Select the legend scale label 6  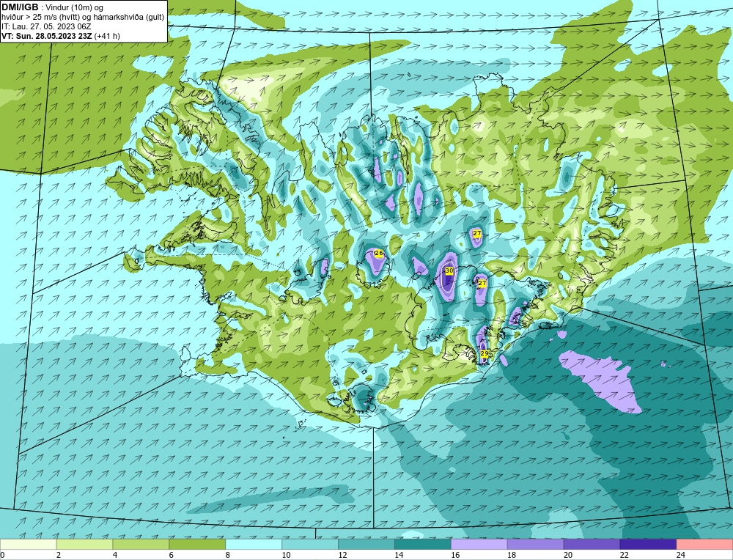pos(171,555)
